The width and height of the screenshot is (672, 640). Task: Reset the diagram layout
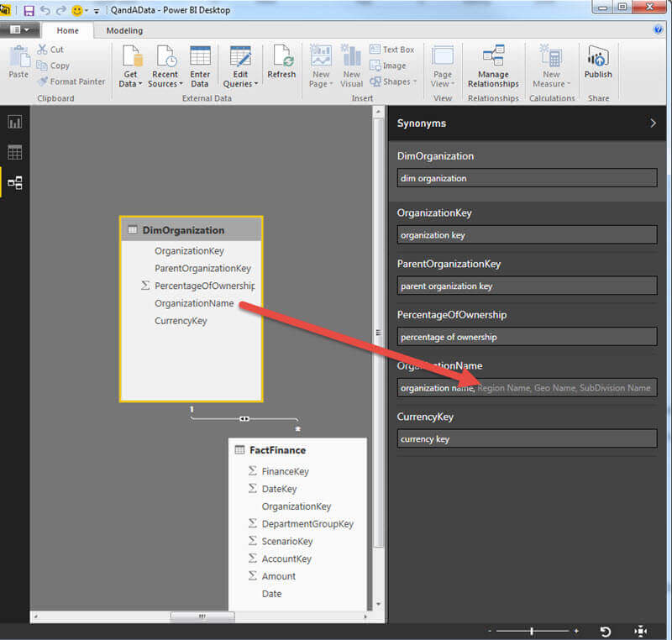[605, 632]
